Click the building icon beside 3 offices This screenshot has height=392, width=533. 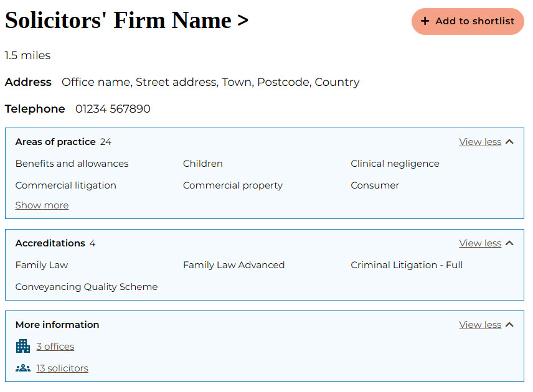[23, 346]
